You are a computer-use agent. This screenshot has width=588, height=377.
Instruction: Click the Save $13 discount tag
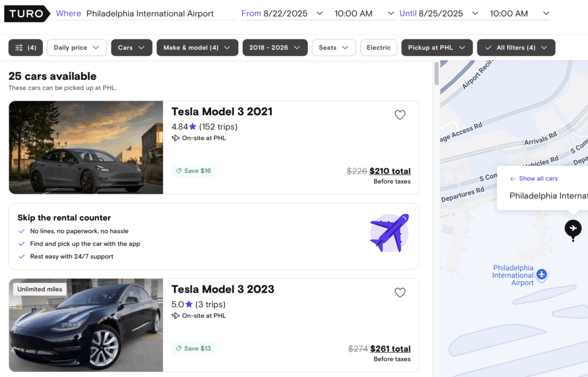click(x=194, y=348)
